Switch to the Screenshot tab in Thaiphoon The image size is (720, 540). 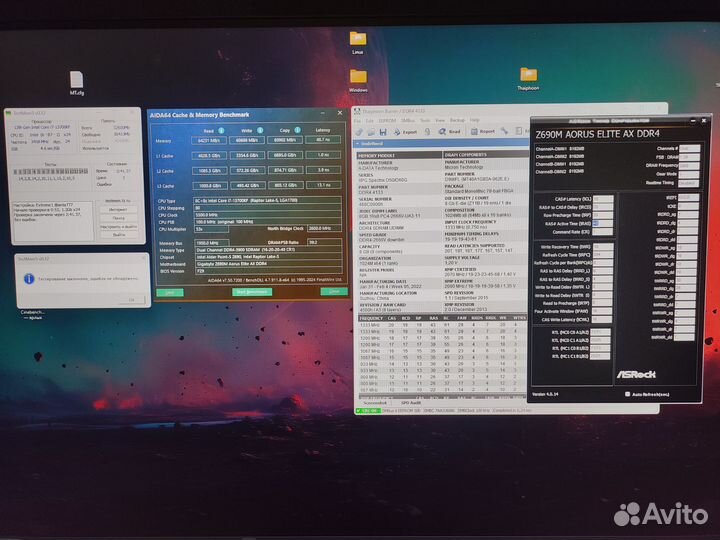tap(375, 403)
